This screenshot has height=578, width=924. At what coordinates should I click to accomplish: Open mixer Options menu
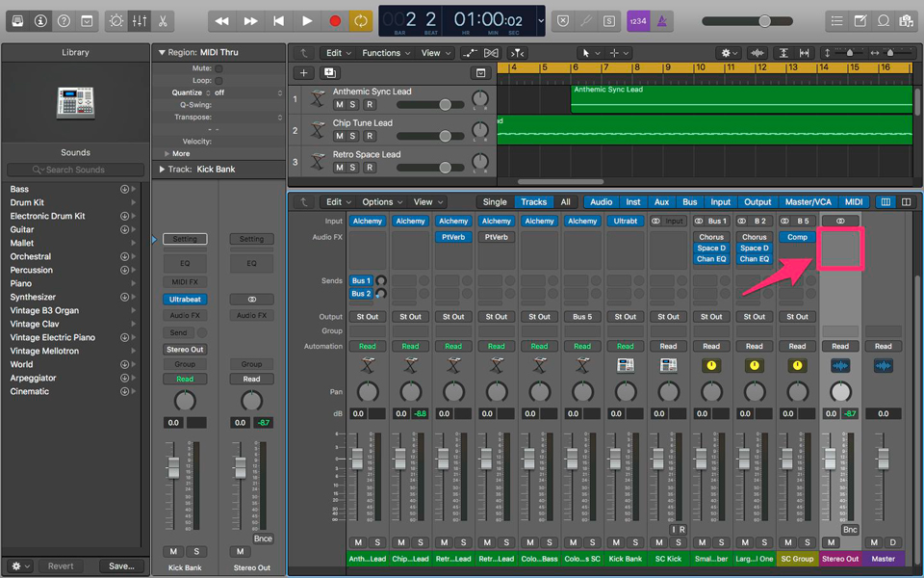382,201
